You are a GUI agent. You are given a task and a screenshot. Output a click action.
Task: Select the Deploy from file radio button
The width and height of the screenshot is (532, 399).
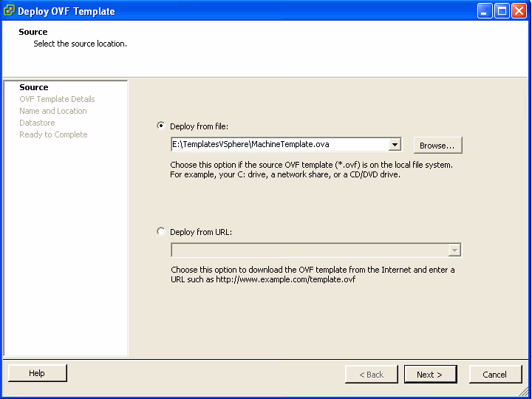tap(161, 126)
